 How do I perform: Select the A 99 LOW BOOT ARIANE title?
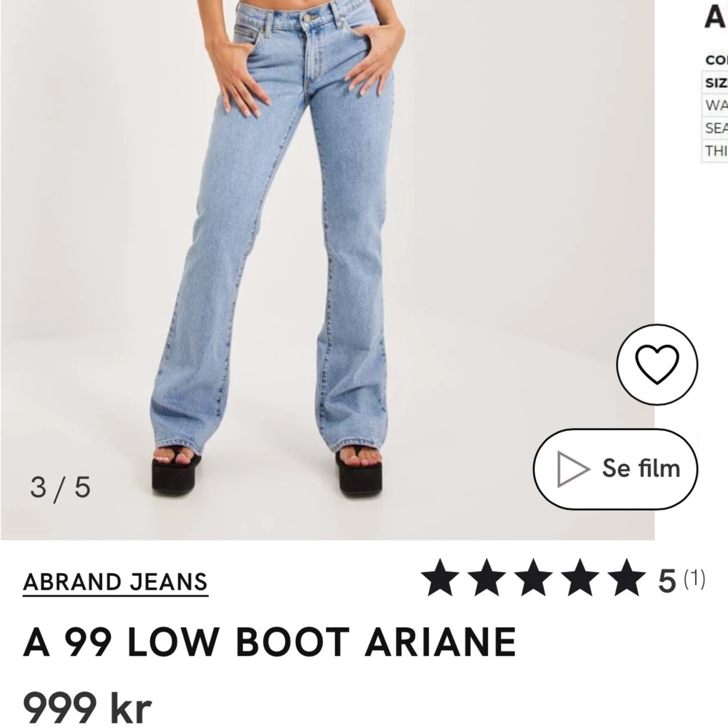269,642
